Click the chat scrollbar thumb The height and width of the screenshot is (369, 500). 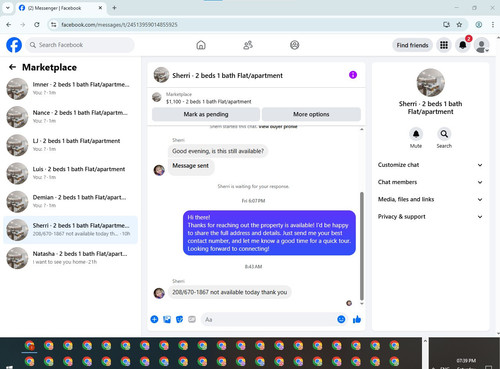362,246
